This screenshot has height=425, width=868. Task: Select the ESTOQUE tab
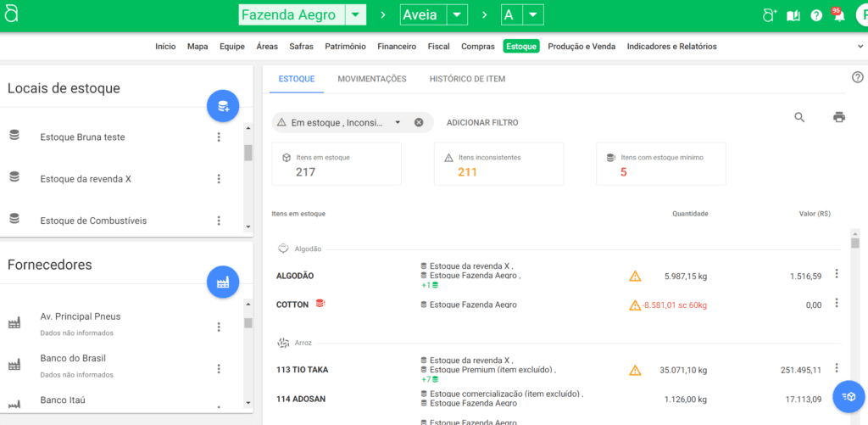(297, 79)
